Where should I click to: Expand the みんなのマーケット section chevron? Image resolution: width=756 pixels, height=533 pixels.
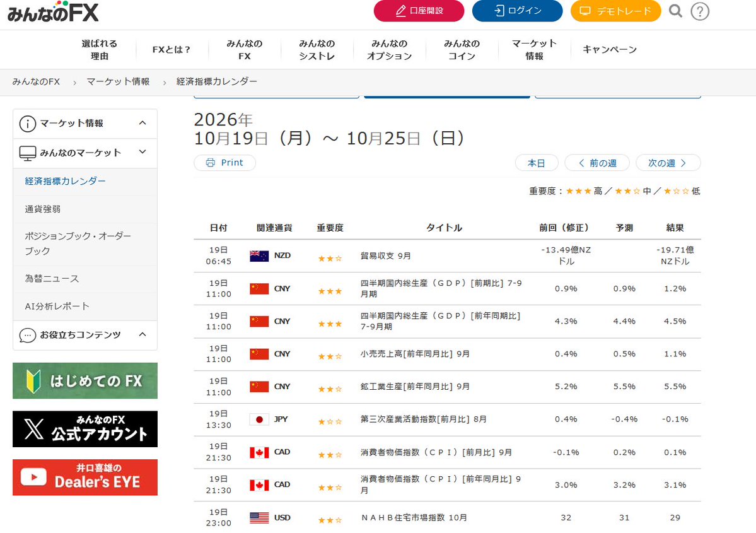(x=142, y=152)
